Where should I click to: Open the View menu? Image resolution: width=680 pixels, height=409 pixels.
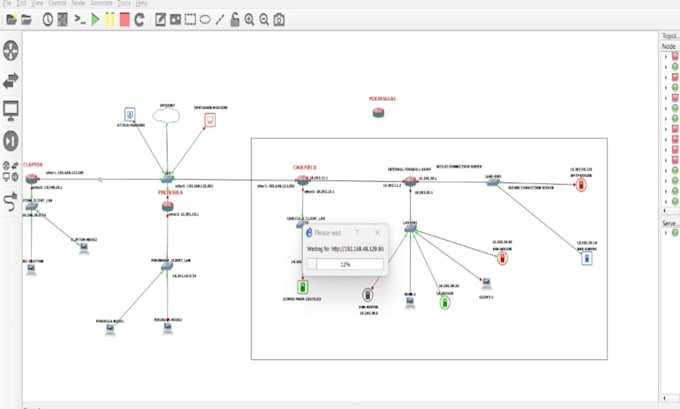[x=37, y=3]
